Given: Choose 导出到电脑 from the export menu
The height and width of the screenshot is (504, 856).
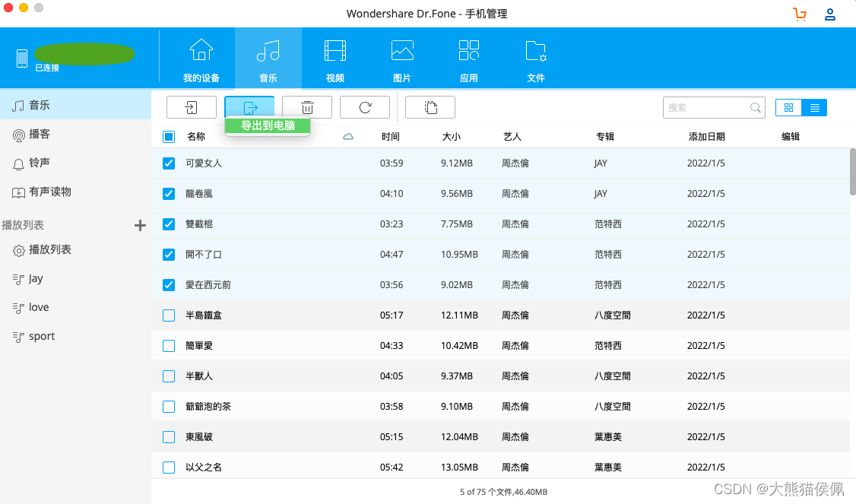Looking at the screenshot, I should (x=268, y=125).
